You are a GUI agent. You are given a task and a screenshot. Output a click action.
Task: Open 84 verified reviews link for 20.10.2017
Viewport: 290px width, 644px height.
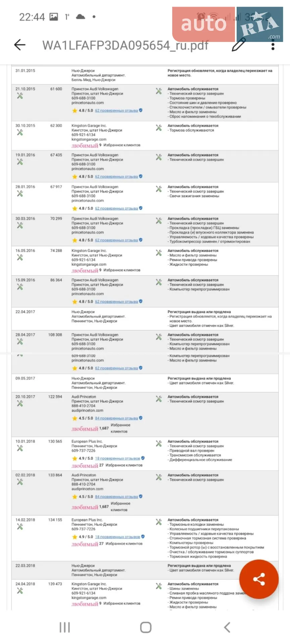(x=116, y=418)
